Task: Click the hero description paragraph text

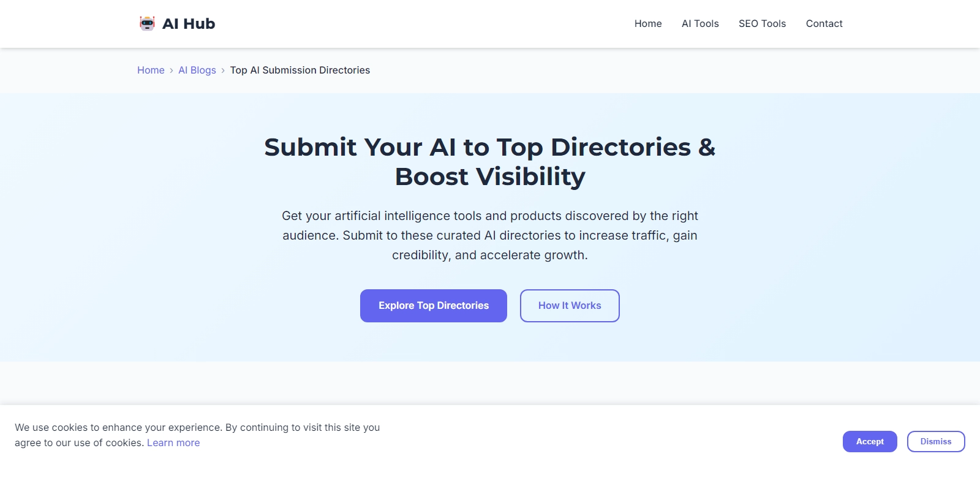Action: click(x=489, y=235)
